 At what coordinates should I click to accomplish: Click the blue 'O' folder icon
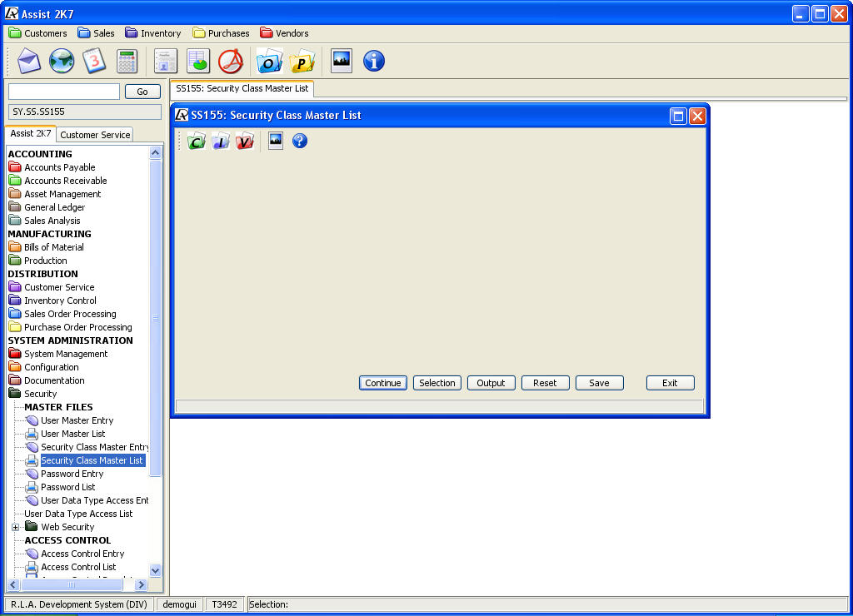[269, 61]
